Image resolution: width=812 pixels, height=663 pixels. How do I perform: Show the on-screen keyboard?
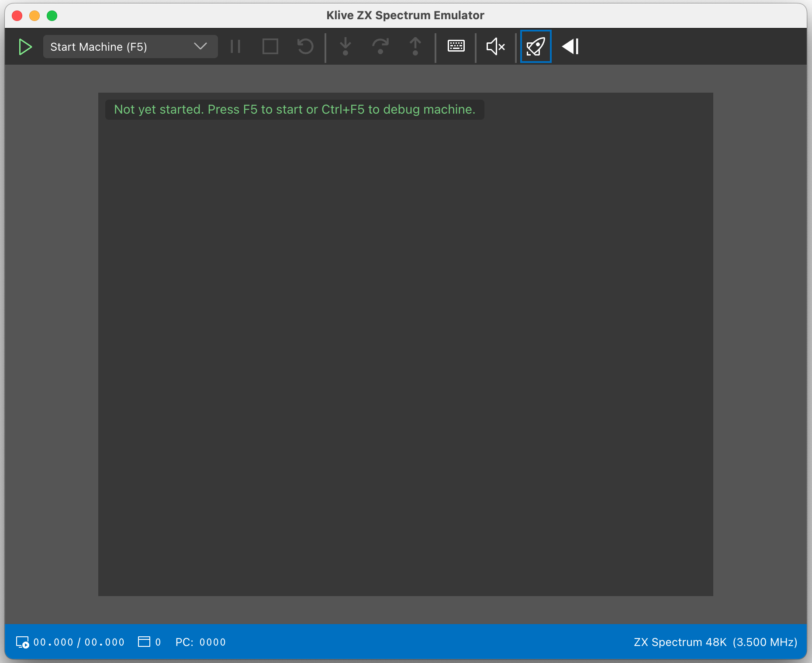(x=456, y=46)
